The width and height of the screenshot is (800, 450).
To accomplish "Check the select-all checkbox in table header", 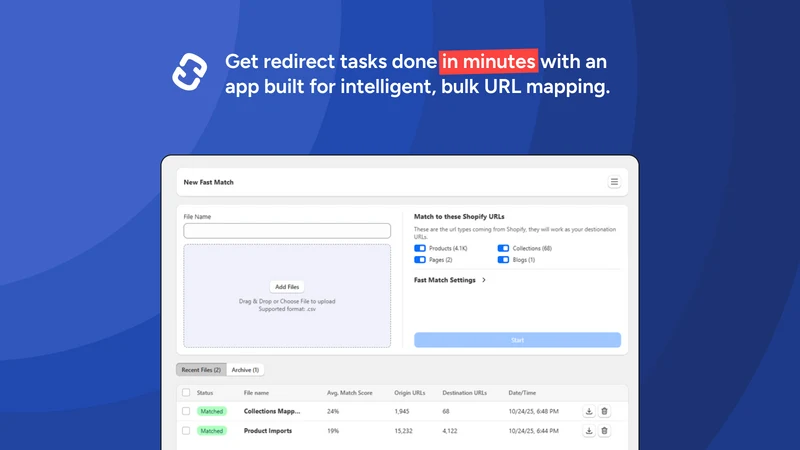I will (186, 392).
